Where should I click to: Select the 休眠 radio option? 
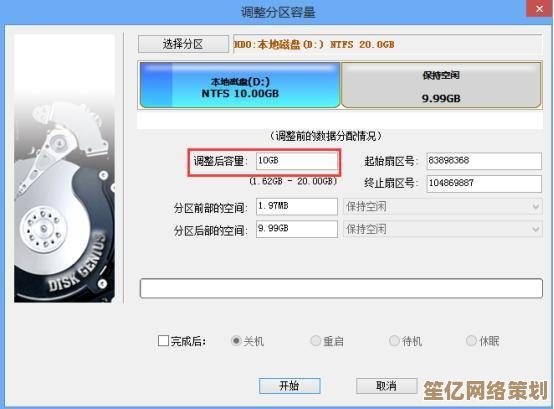tap(471, 341)
